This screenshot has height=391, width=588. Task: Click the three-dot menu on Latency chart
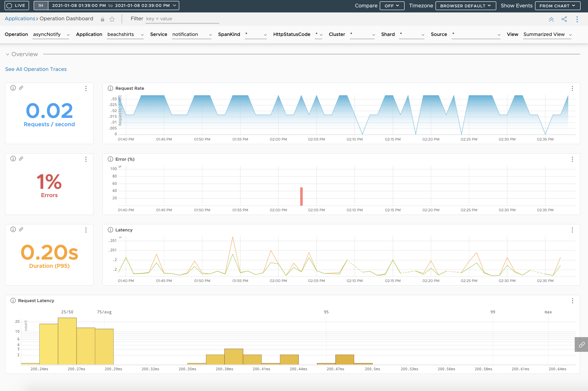[x=573, y=230]
